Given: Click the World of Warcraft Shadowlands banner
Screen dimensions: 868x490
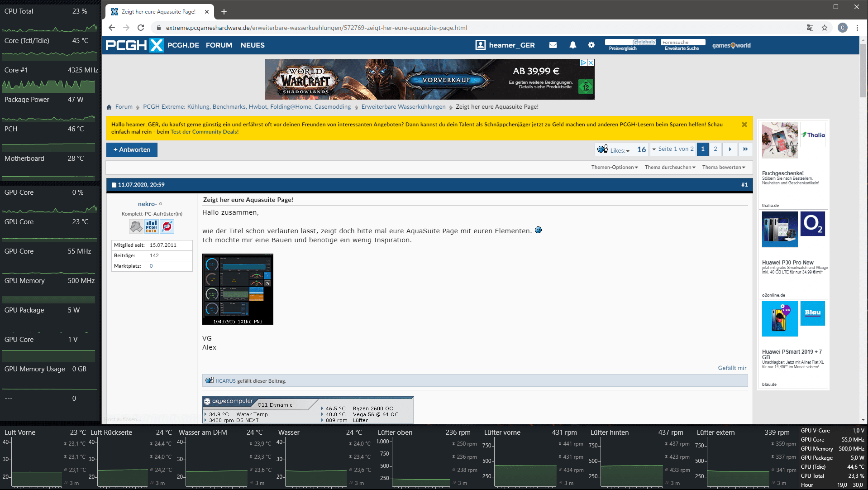Looking at the screenshot, I should click(x=429, y=79).
